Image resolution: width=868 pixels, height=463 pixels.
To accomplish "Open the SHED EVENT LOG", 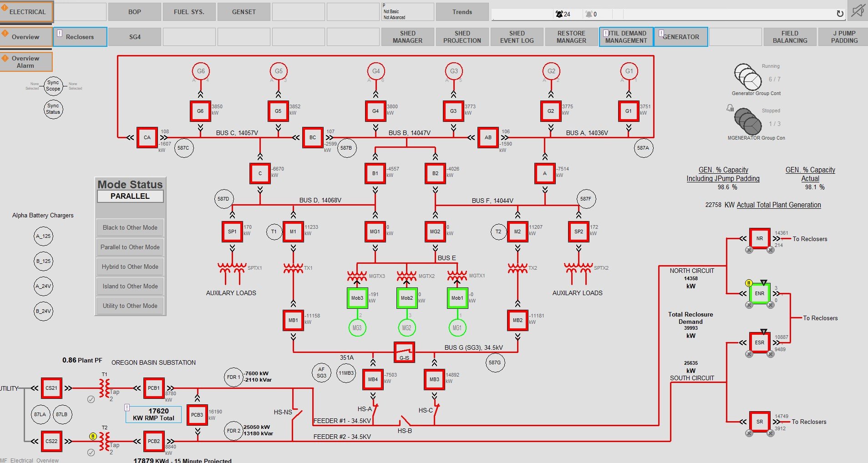I will (517, 37).
